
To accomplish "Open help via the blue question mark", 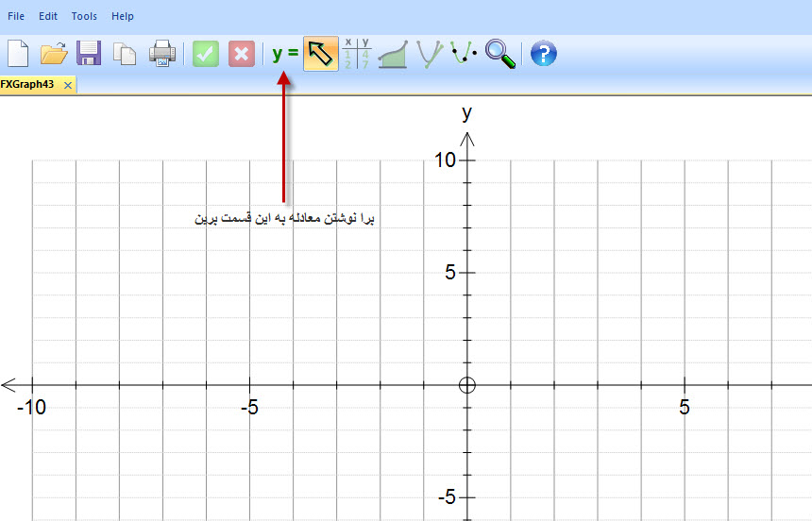I will click(x=544, y=53).
